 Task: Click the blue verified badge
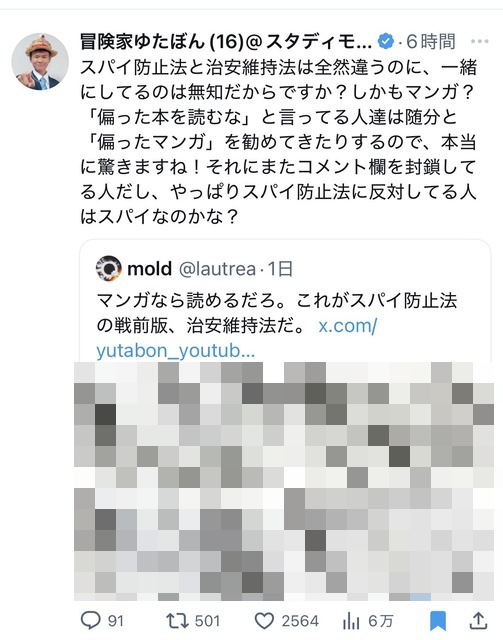click(x=385, y=41)
